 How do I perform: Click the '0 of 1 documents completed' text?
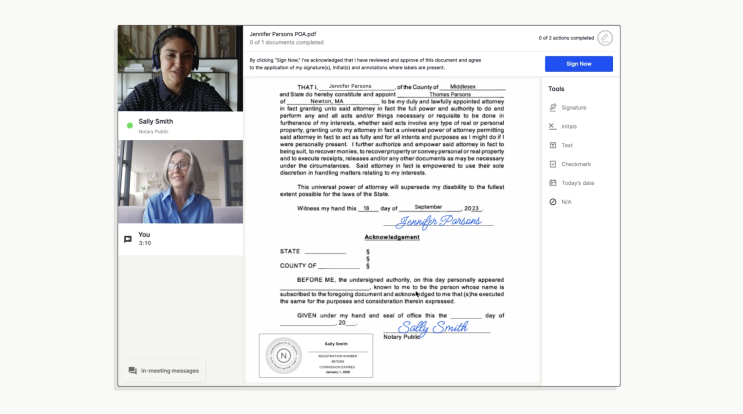[x=287, y=43]
